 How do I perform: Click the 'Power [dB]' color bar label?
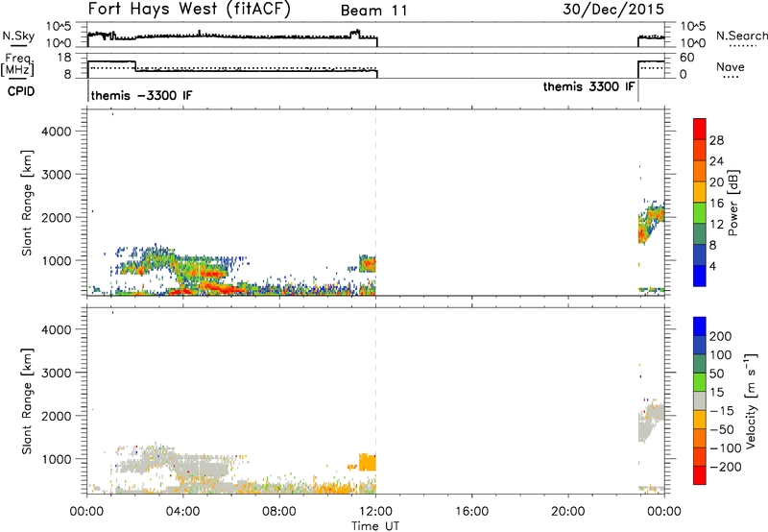[732, 203]
